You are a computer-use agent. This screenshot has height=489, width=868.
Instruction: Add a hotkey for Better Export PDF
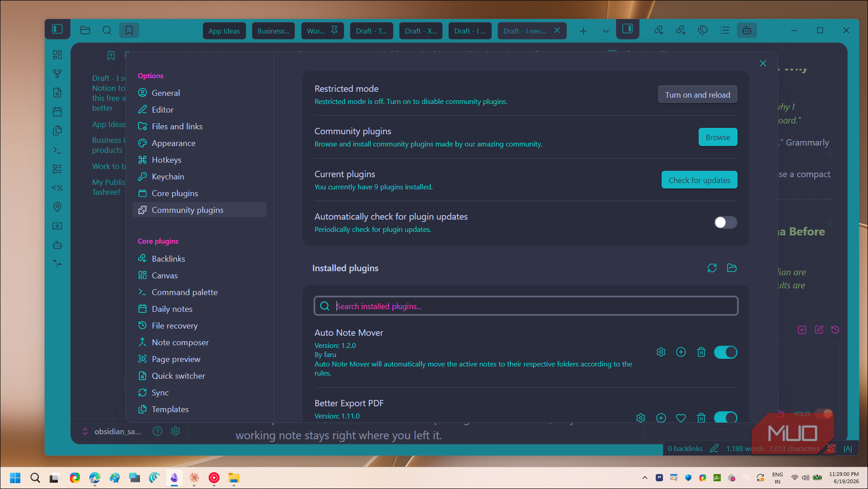tap(661, 418)
